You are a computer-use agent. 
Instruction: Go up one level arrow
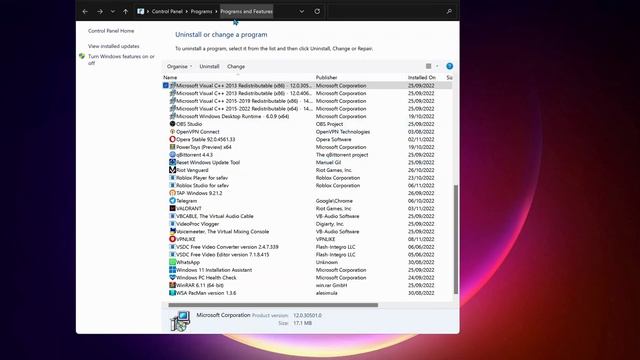point(125,11)
